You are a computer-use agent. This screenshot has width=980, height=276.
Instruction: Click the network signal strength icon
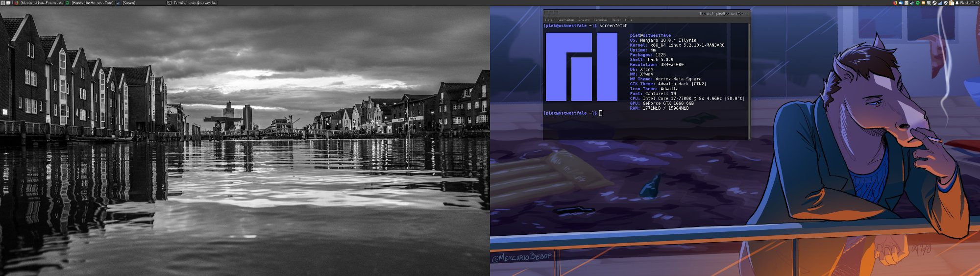pyautogui.click(x=940, y=3)
